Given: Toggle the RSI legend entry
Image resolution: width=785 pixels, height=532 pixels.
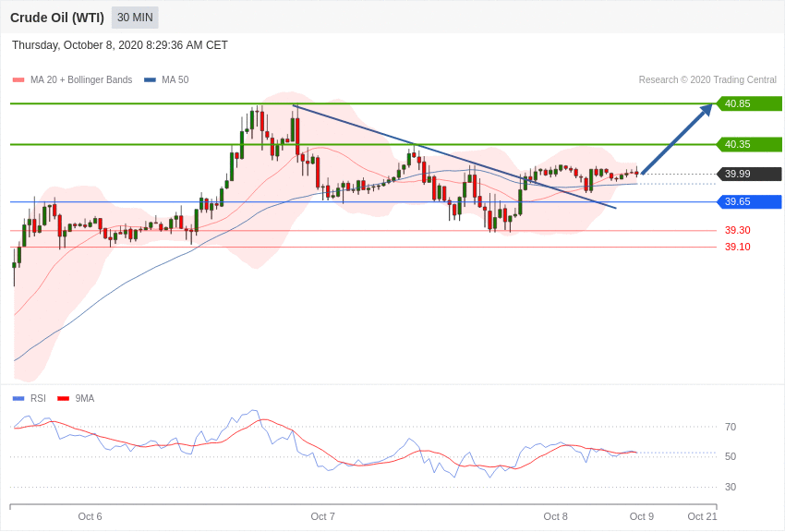Looking at the screenshot, I should [x=38, y=399].
